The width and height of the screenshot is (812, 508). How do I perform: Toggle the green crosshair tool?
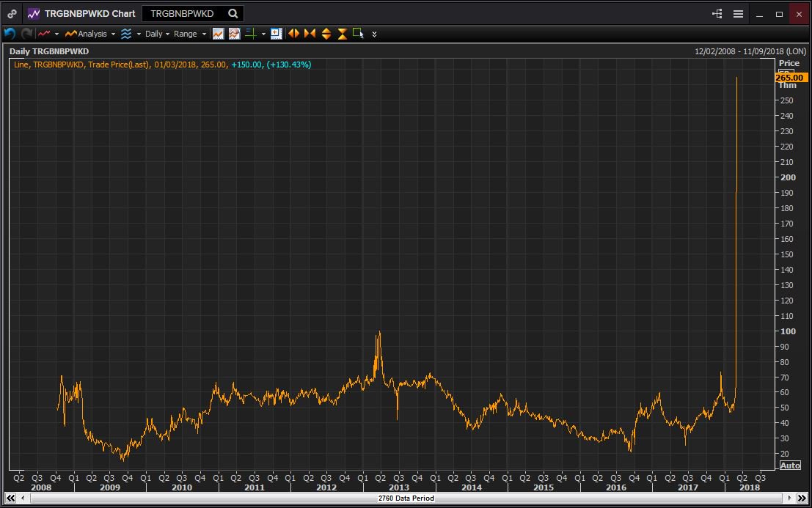click(251, 34)
